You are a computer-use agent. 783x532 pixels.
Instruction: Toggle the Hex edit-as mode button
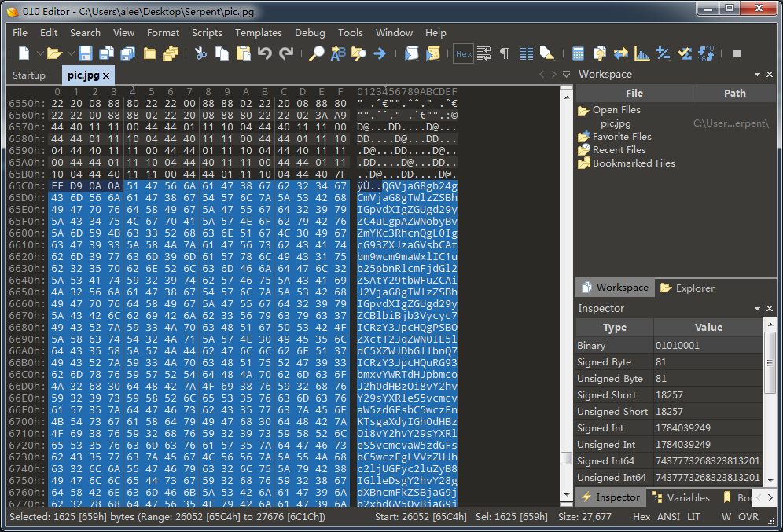coord(463,53)
